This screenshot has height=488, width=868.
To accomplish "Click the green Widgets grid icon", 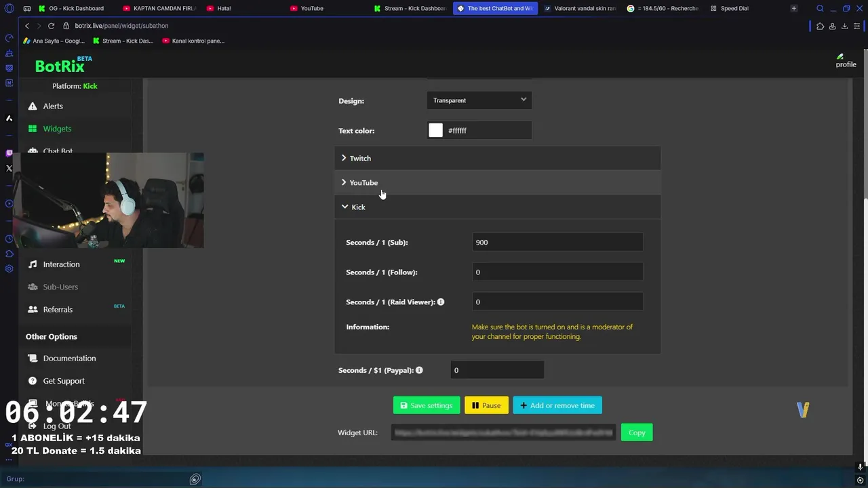I will tap(33, 129).
